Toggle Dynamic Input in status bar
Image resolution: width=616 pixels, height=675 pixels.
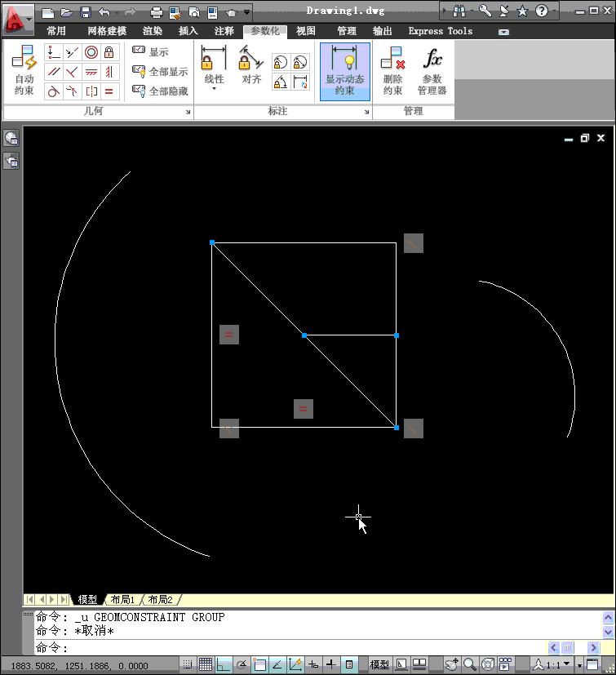click(313, 664)
